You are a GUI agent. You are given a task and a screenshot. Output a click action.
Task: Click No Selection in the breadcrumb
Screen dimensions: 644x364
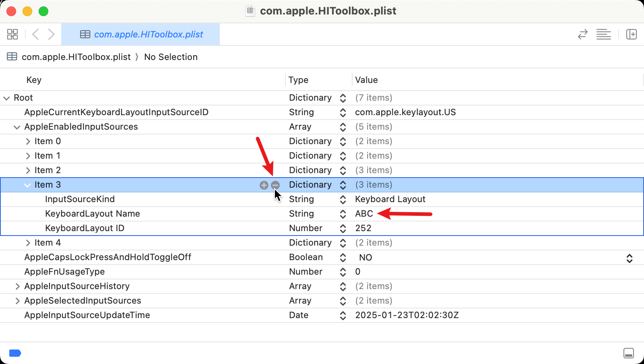(171, 57)
